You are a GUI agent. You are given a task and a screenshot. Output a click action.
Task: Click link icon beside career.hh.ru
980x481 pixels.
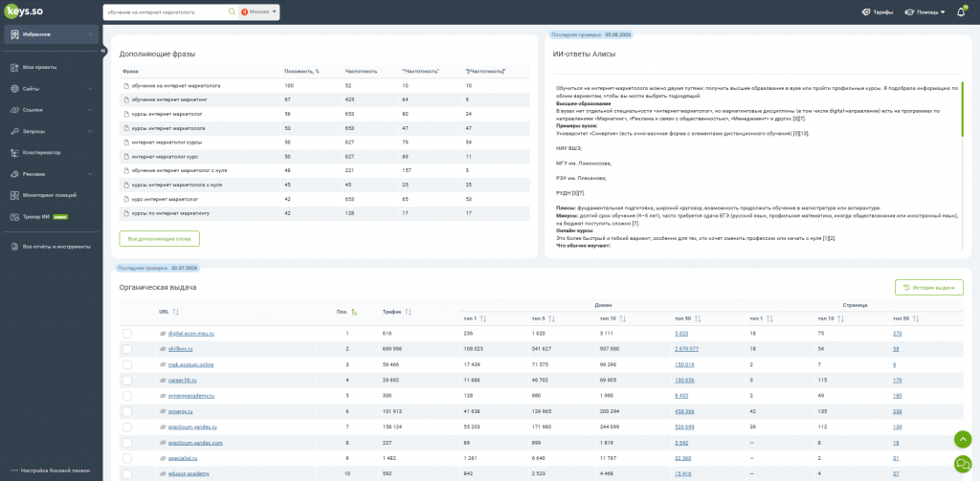tap(163, 381)
